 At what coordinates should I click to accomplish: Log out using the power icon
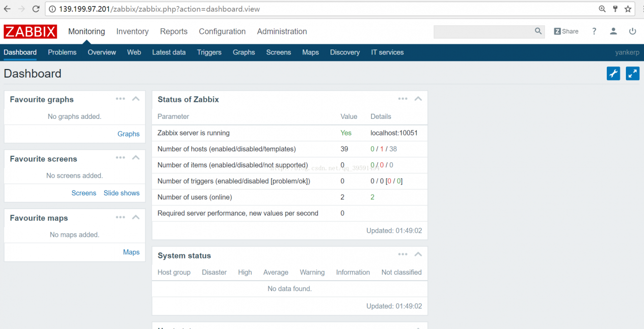pos(632,31)
